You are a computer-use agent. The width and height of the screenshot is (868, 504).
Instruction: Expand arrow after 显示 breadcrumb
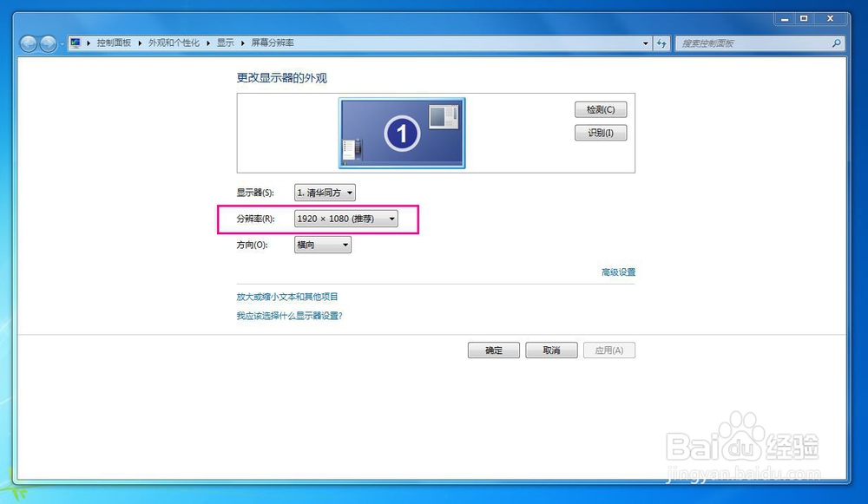pyautogui.click(x=242, y=43)
